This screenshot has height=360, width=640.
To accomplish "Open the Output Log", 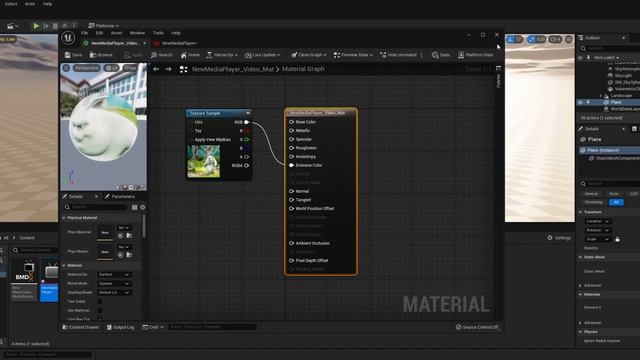I will [120, 327].
